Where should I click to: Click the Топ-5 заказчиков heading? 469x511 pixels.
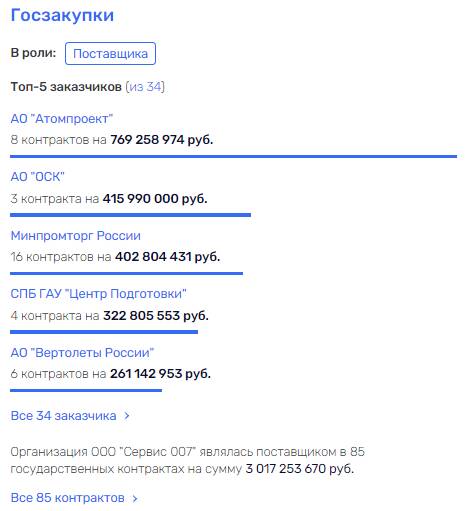coord(66,87)
